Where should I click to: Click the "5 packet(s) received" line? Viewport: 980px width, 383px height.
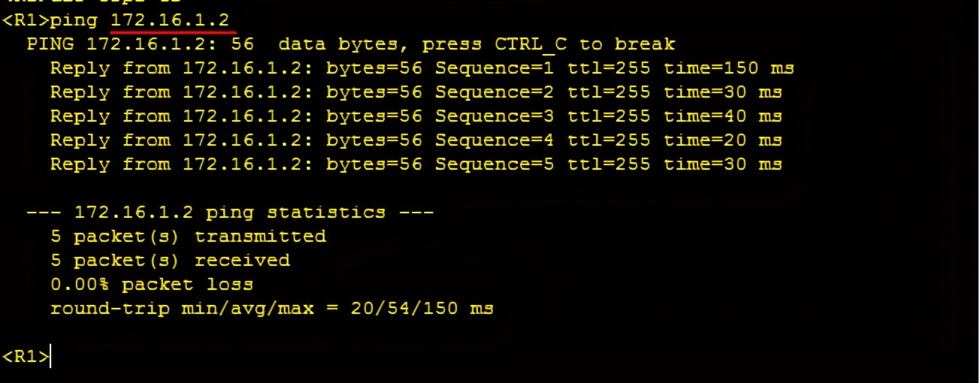[170, 261]
